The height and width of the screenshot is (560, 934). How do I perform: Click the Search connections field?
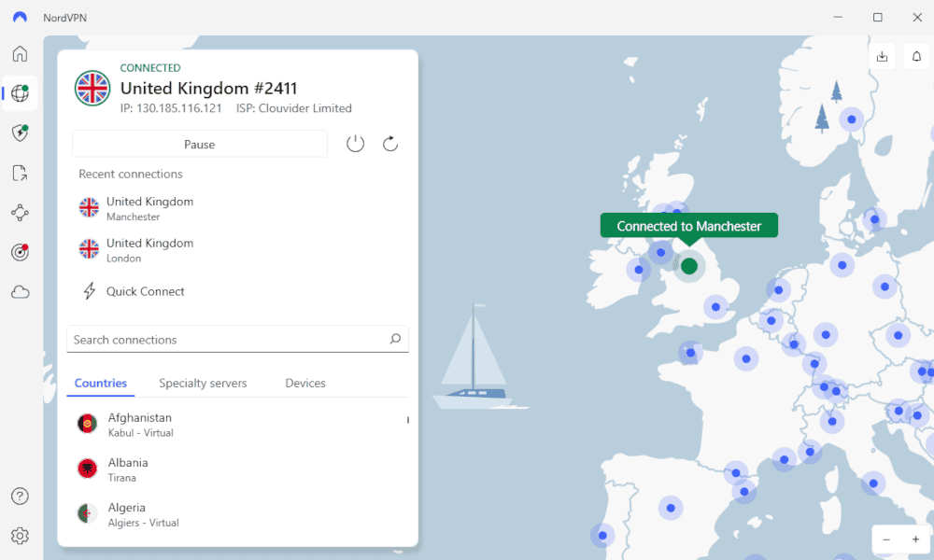229,340
